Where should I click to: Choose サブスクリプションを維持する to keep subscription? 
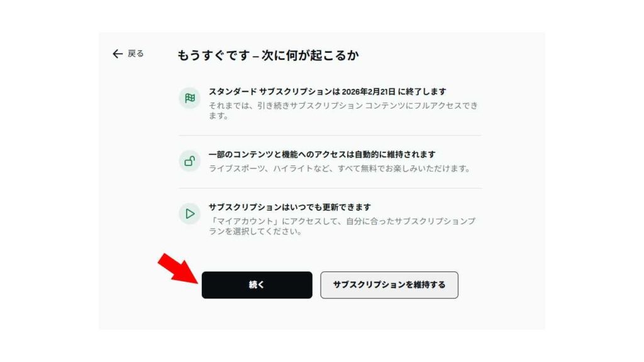coord(389,285)
